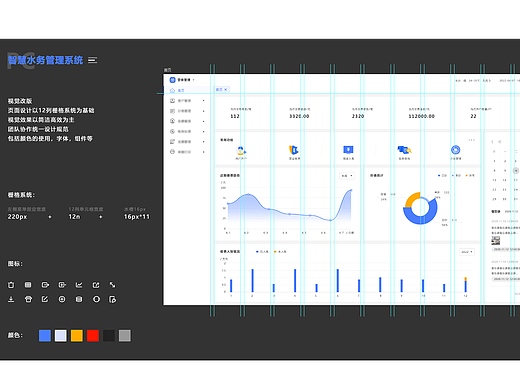Select the red color swatch
The height and width of the screenshot is (390, 520).
click(x=93, y=335)
